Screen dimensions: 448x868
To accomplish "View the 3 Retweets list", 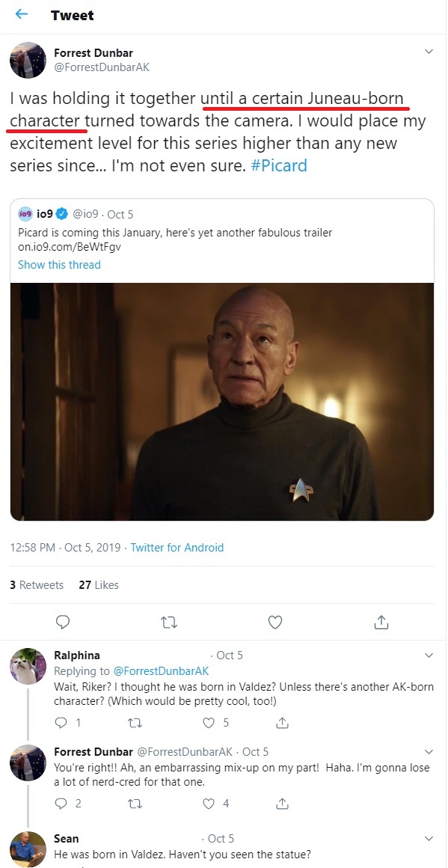I will [37, 584].
